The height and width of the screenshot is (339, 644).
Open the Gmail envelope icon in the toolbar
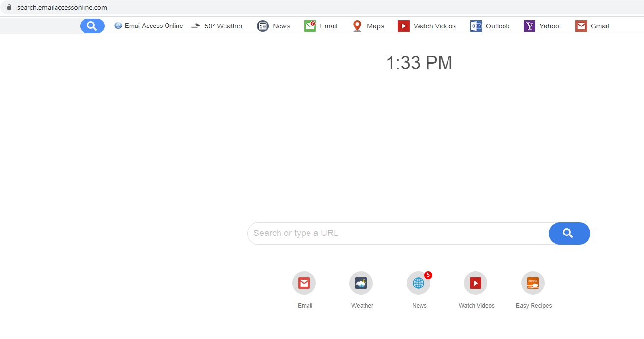click(x=581, y=26)
